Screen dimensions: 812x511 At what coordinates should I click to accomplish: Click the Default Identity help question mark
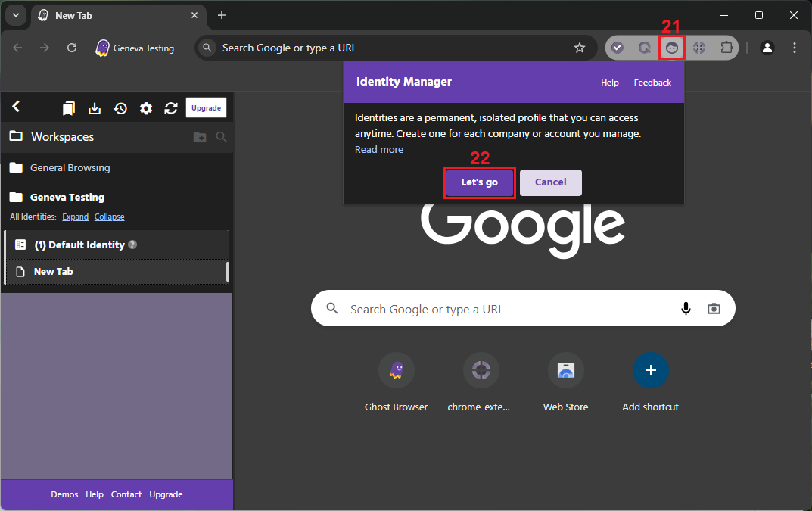tap(132, 245)
